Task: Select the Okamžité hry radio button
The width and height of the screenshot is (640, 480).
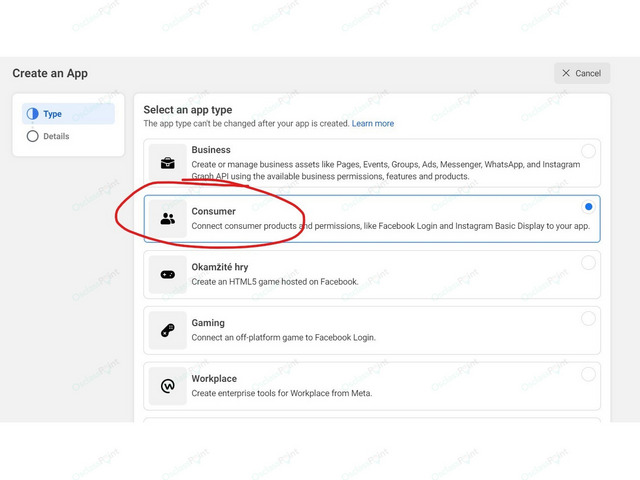Action: point(588,262)
